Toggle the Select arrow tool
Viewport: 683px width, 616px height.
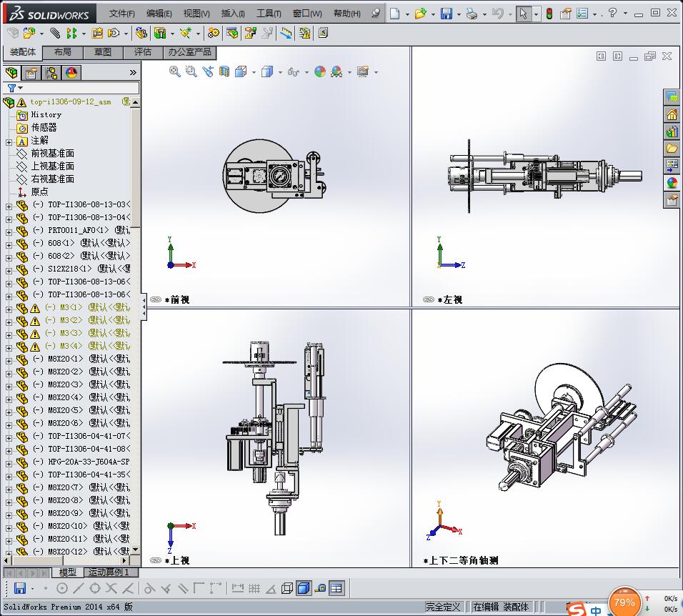pyautogui.click(x=524, y=14)
